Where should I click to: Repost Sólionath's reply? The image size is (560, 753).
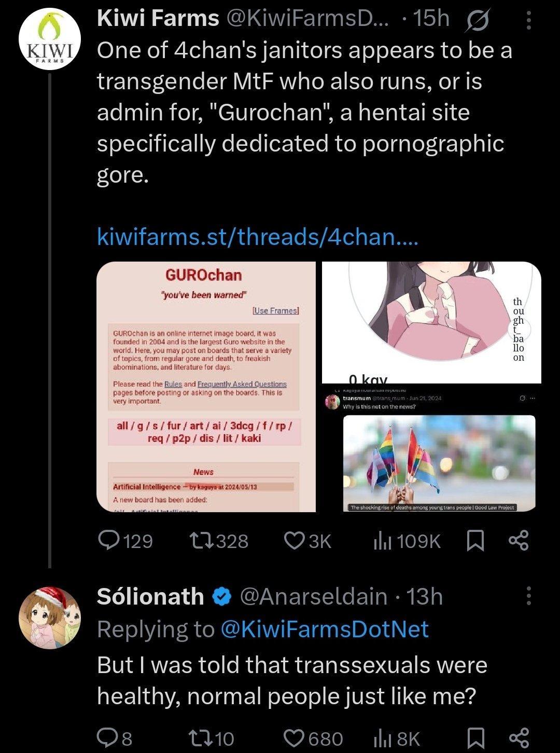tap(200, 738)
